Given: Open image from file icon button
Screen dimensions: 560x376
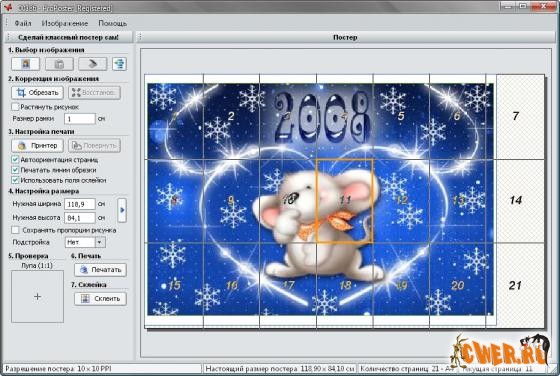Looking at the screenshot, I should point(25,64).
